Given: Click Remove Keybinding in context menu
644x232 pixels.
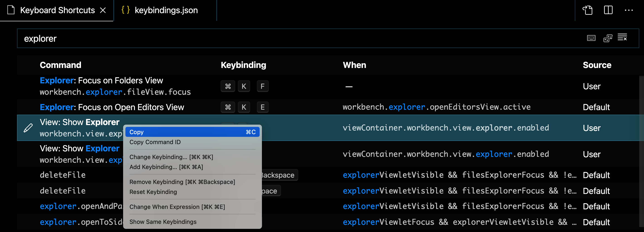Looking at the screenshot, I should tap(182, 182).
